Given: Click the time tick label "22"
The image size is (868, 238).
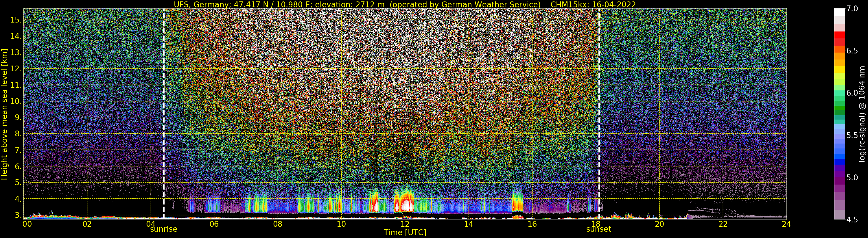Looking at the screenshot, I should 723,224.
